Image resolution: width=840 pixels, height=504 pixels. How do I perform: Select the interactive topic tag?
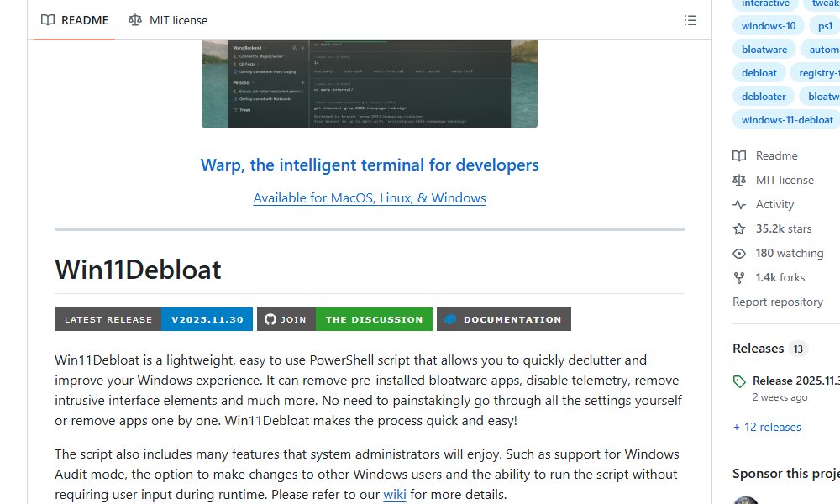coord(765,3)
